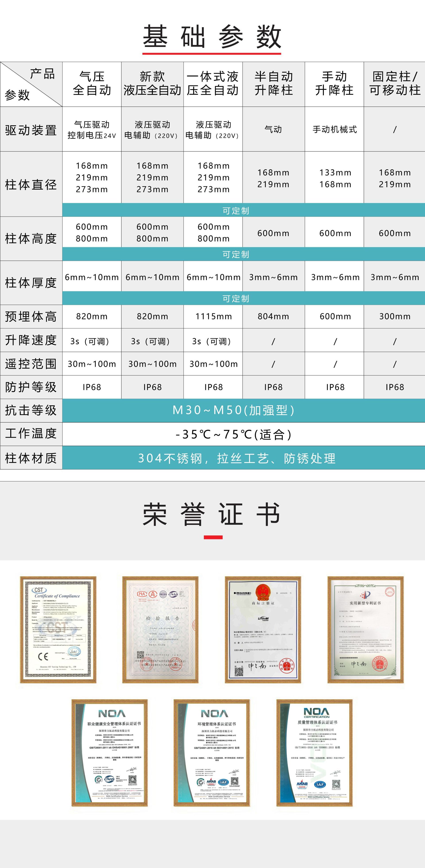The width and height of the screenshot is (425, 868).
Task: Click the 304不锈钢 material description row
Action: [236, 458]
